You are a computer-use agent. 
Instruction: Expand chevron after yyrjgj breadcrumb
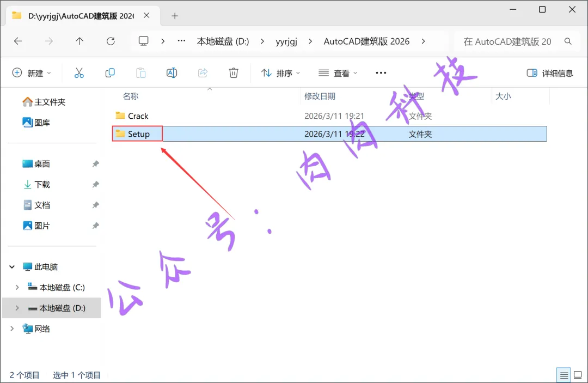[x=310, y=41]
